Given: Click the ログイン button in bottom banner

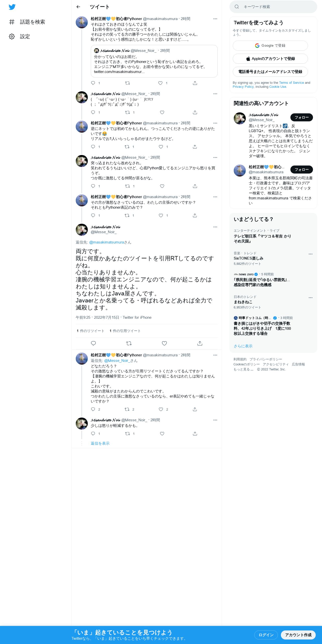Looking at the screenshot, I should pos(266,635).
